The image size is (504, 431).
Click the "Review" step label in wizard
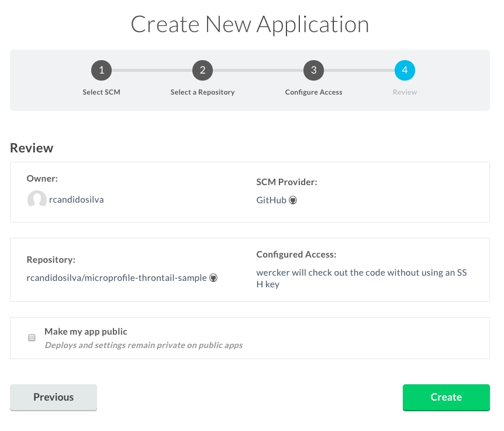405,92
